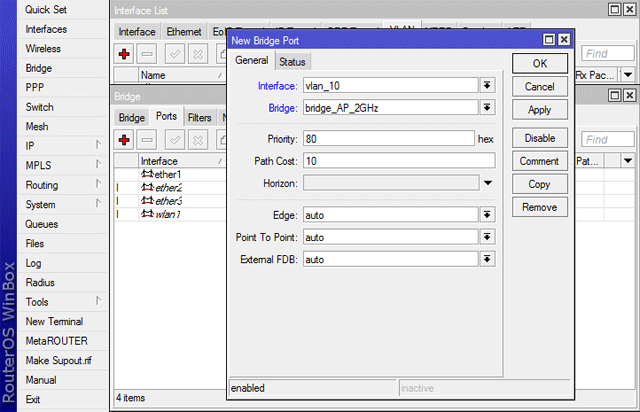Open the Ethernet tab in Interface List
640x412 pixels.
point(184,32)
